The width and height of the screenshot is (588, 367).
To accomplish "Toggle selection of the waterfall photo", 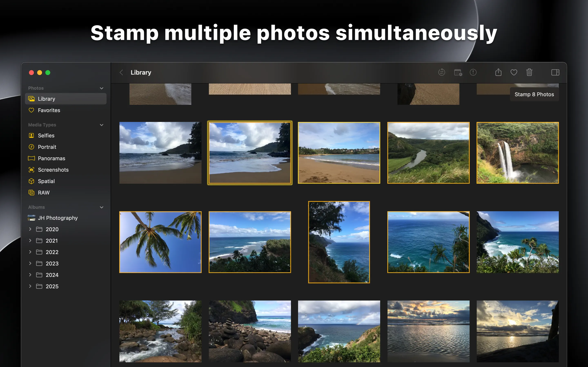I will [x=518, y=153].
